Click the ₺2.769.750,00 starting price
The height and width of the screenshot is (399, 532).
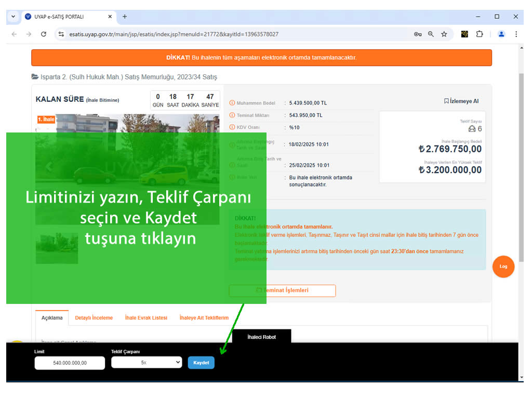point(450,149)
